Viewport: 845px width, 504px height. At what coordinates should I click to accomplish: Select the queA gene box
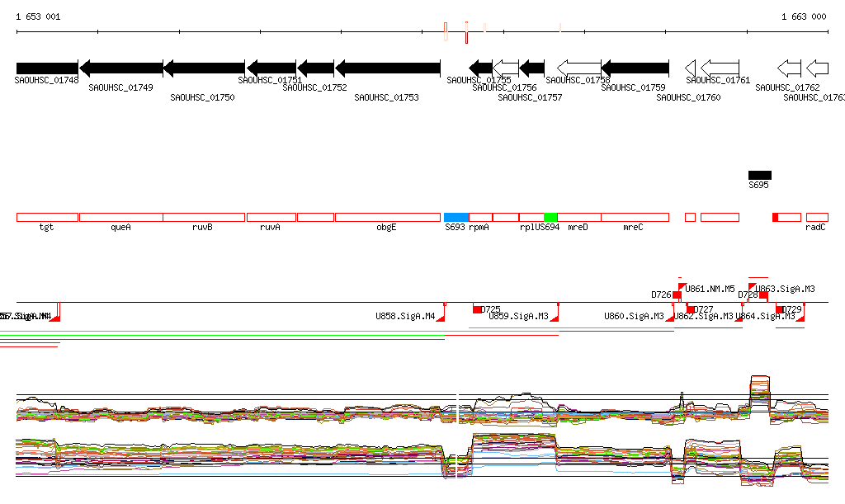[121, 218]
